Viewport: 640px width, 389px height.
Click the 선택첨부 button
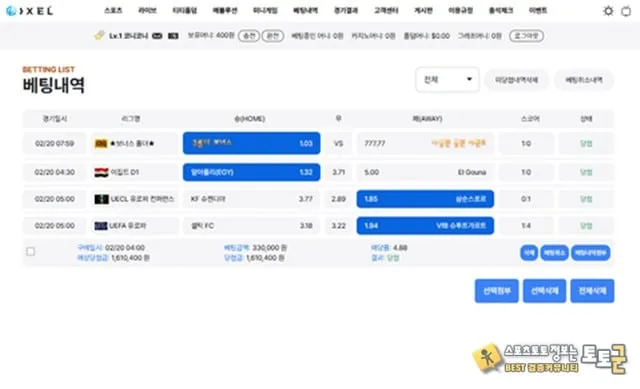496,291
